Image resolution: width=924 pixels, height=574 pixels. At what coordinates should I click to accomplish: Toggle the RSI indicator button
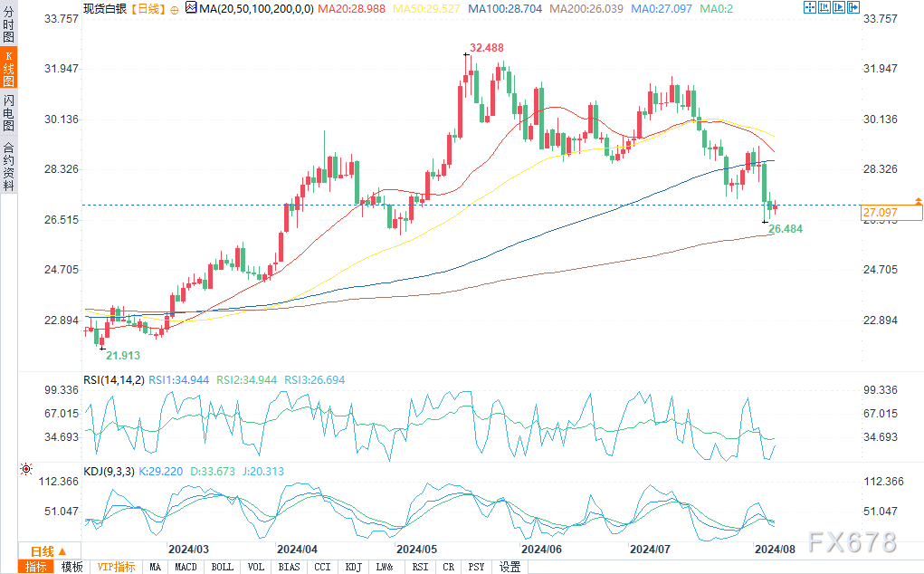(x=420, y=567)
